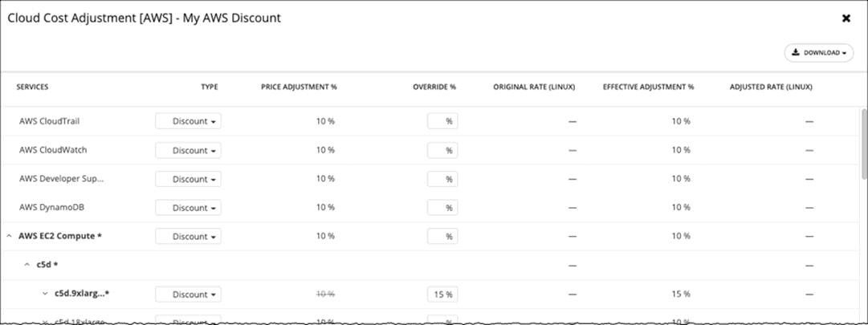Screen dimensions: 868x325
Task: Click Override % field for AWS EC2 Compute
Action: pyautogui.click(x=442, y=237)
